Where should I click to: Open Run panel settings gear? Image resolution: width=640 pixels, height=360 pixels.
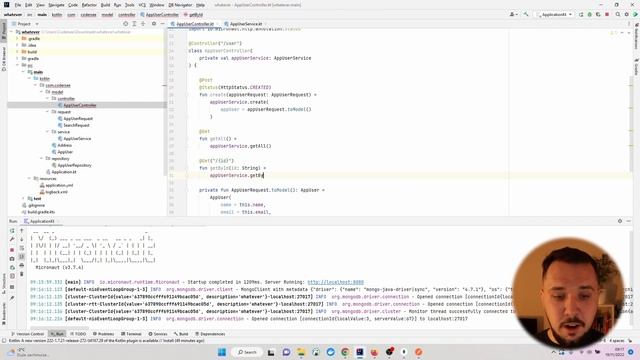pyautogui.click(x=620, y=221)
